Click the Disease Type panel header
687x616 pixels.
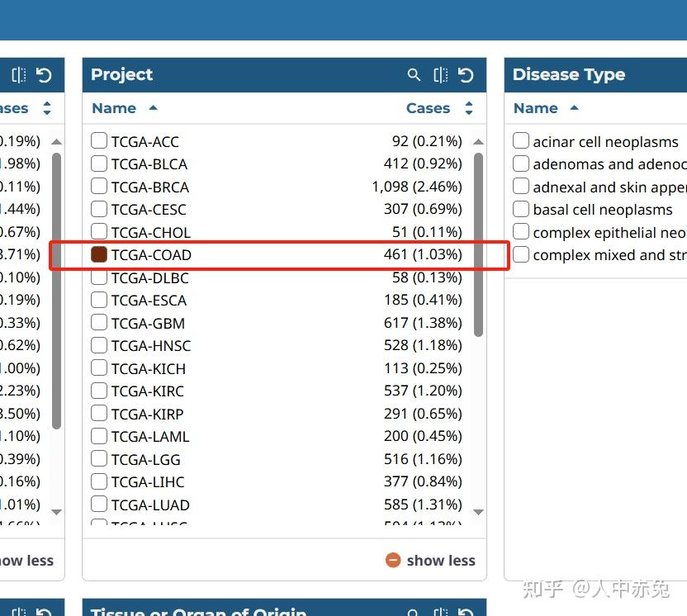[x=569, y=74]
